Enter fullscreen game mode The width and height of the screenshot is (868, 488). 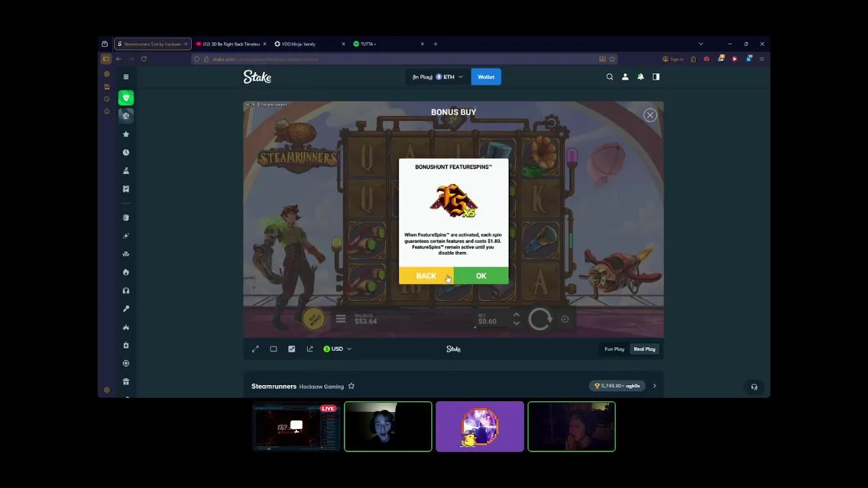point(255,349)
